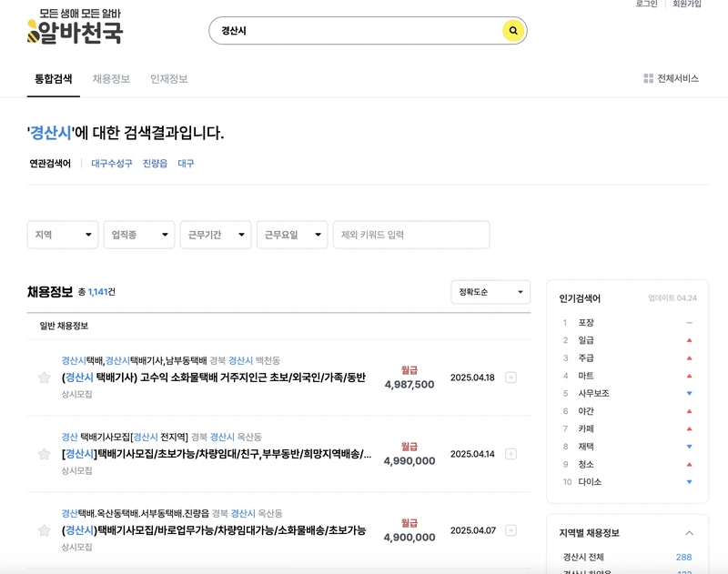Click related keyword 대구수성구

point(112,164)
